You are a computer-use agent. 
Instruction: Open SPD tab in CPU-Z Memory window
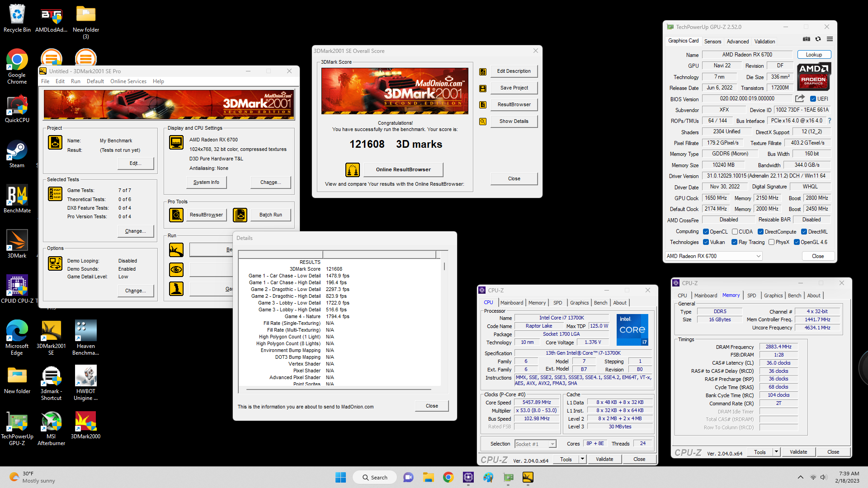tap(751, 296)
